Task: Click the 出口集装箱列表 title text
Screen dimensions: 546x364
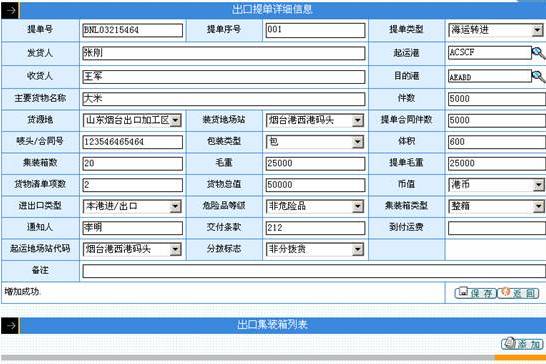Action: click(x=272, y=325)
